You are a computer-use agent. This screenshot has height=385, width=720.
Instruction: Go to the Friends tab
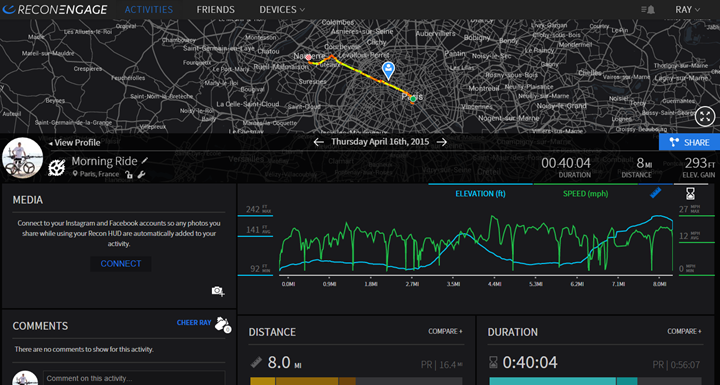click(x=215, y=10)
